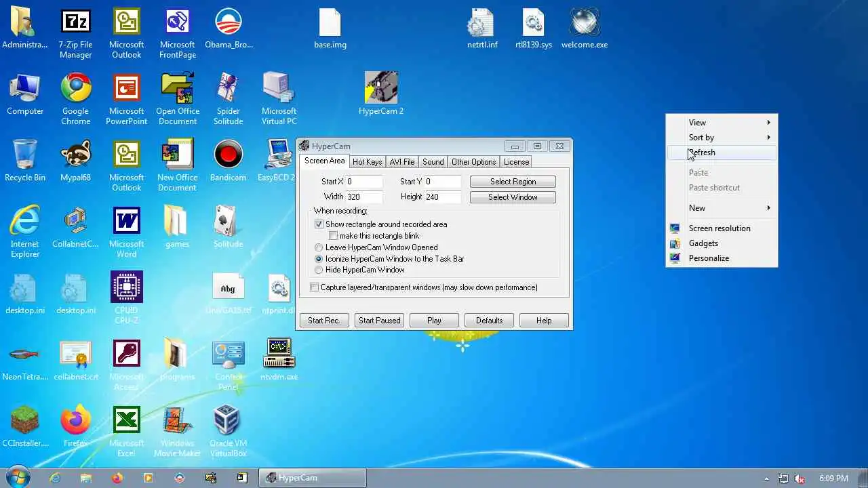Open the Windows Start menu

point(18,478)
